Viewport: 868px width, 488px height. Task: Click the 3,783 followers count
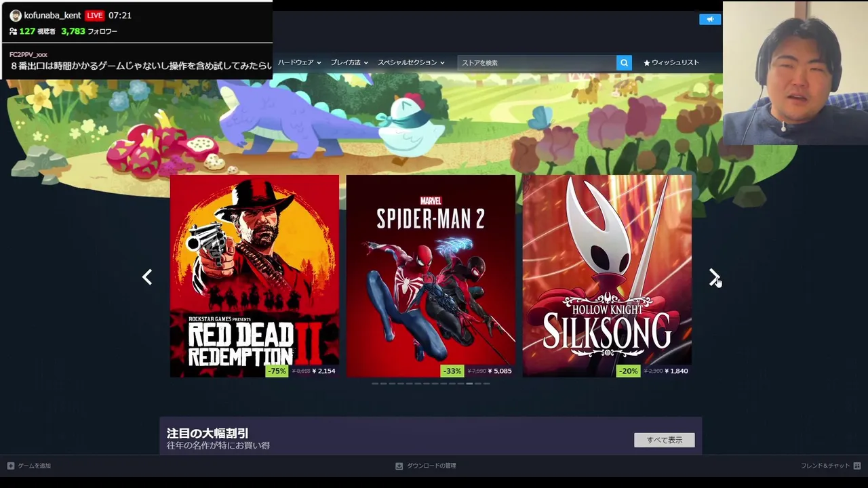[73, 31]
